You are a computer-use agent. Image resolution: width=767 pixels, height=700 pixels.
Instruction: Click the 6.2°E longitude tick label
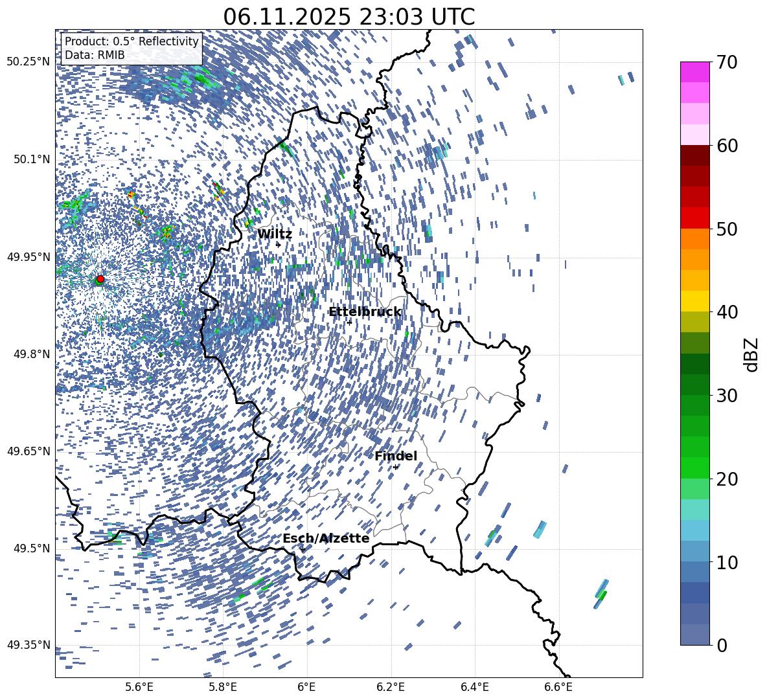point(391,687)
